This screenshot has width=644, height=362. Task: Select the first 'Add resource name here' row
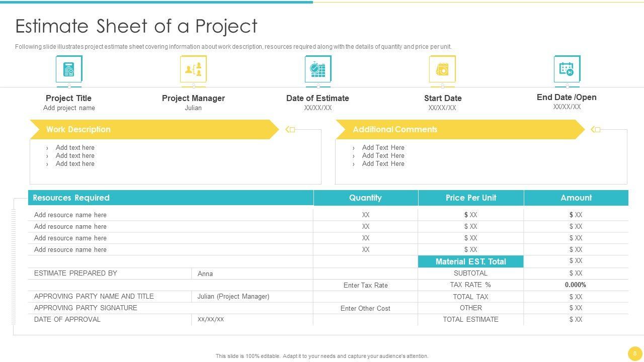coord(171,215)
